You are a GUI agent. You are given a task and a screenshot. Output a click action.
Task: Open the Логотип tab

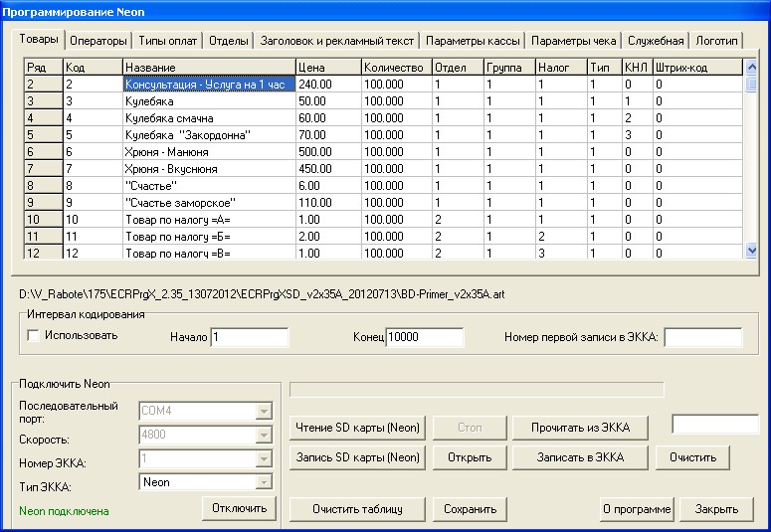(x=716, y=41)
